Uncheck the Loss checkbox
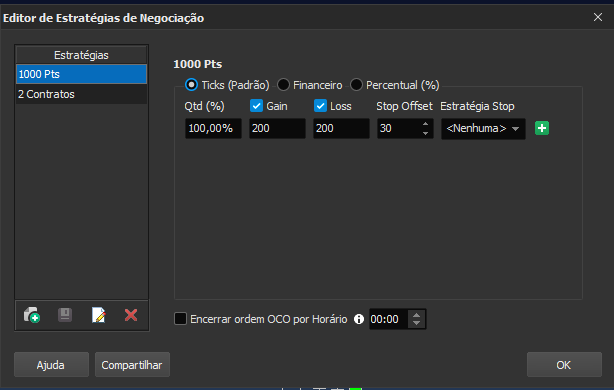This screenshot has width=614, height=390. pos(320,106)
